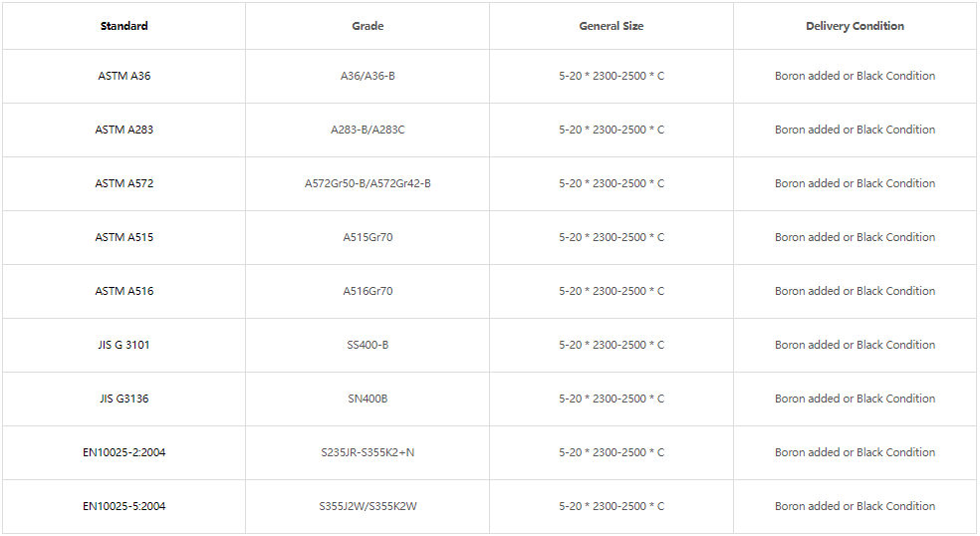
Task: Select the ASTM A36 standard cell
Action: click(x=123, y=76)
